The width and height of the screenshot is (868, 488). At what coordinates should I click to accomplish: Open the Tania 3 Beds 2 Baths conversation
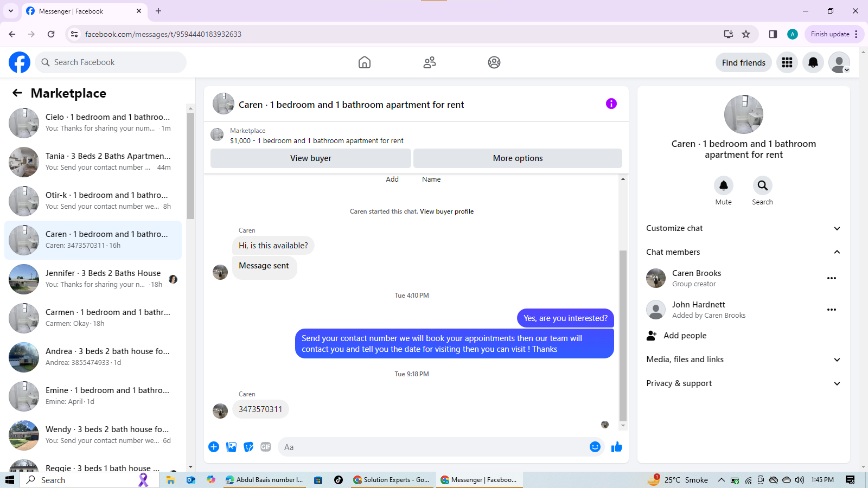[x=93, y=162]
